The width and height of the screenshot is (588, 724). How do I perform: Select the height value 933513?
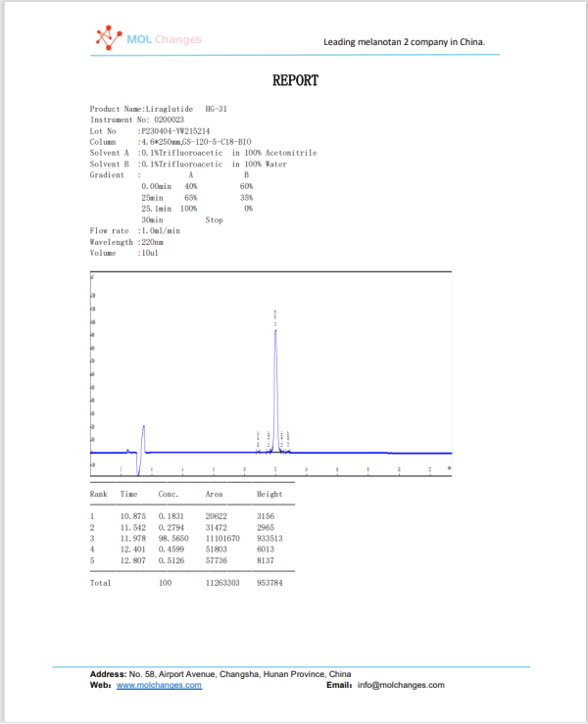(269, 539)
